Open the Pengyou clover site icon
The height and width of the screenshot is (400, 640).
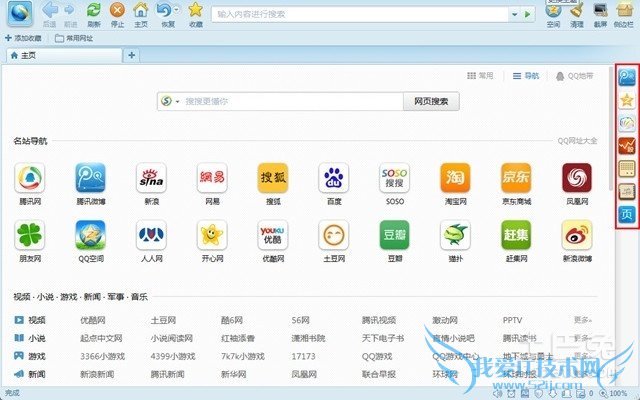tap(30, 235)
